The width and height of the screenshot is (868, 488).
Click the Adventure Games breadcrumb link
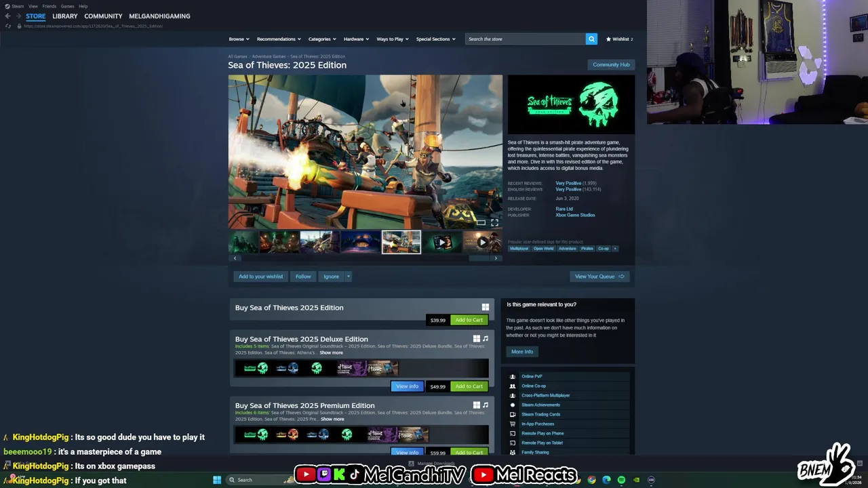click(x=269, y=56)
